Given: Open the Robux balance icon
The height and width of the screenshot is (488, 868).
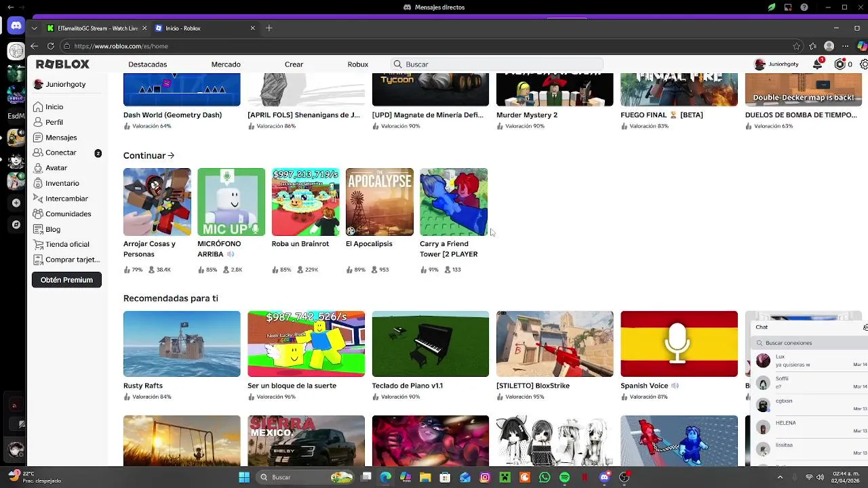Looking at the screenshot, I should pyautogui.click(x=840, y=64).
